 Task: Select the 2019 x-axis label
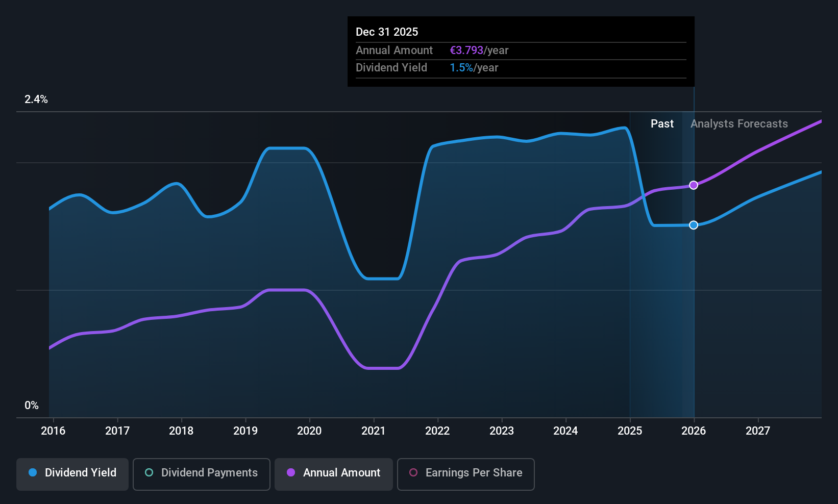point(245,431)
